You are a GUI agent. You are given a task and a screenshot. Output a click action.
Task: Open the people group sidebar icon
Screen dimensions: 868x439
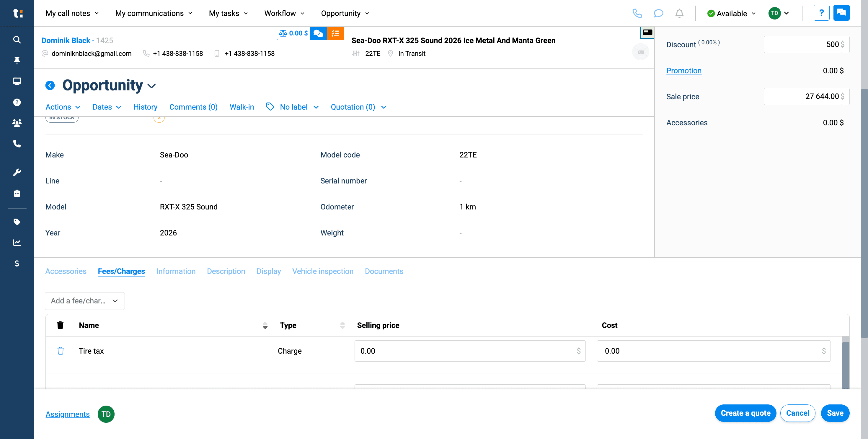point(17,123)
